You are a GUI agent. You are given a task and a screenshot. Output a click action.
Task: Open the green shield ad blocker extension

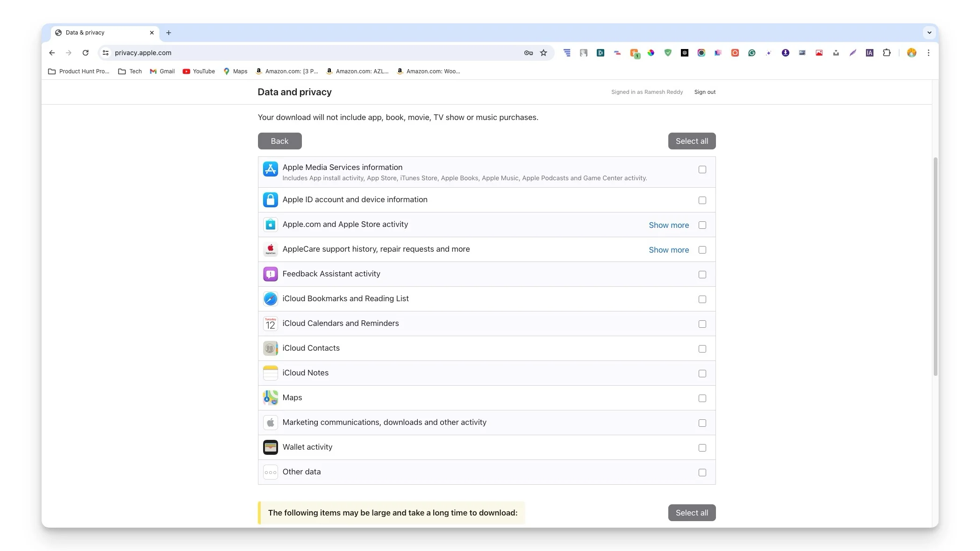pyautogui.click(x=668, y=53)
